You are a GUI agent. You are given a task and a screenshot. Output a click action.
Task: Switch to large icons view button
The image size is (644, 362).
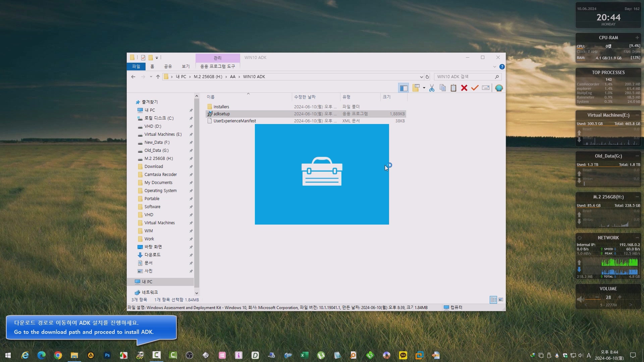coord(501,300)
